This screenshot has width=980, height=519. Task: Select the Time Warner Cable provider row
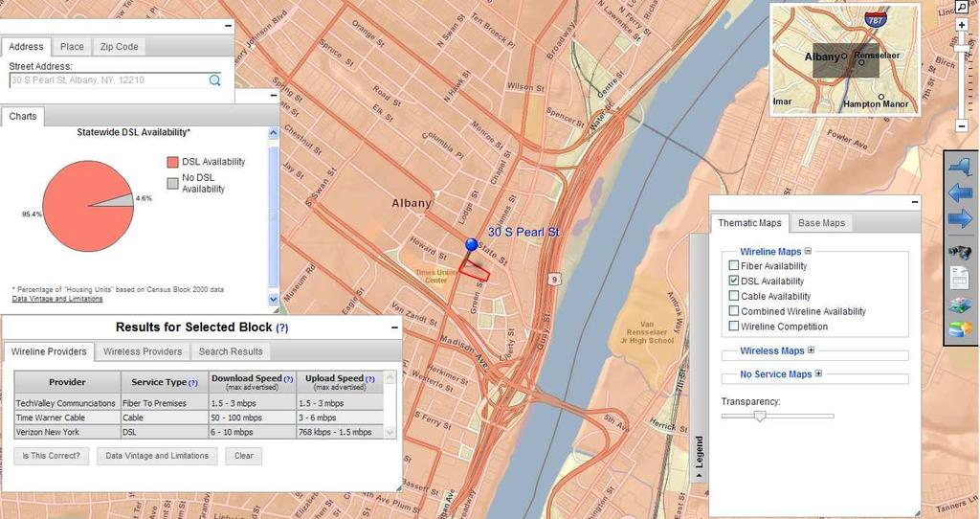pos(199,417)
